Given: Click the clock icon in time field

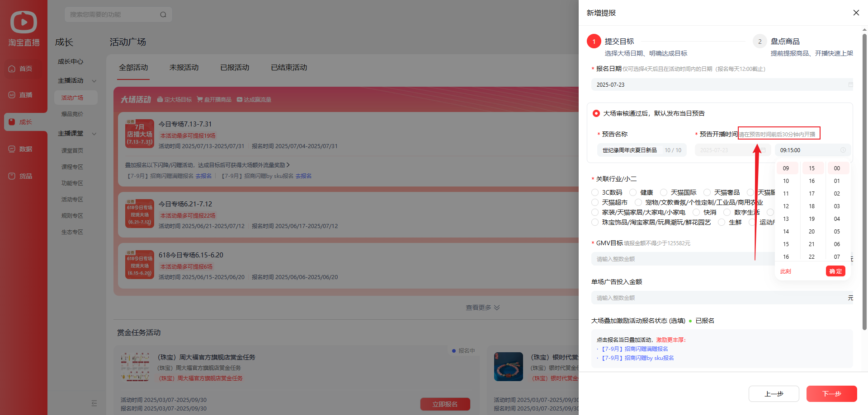Looking at the screenshot, I should point(843,150).
